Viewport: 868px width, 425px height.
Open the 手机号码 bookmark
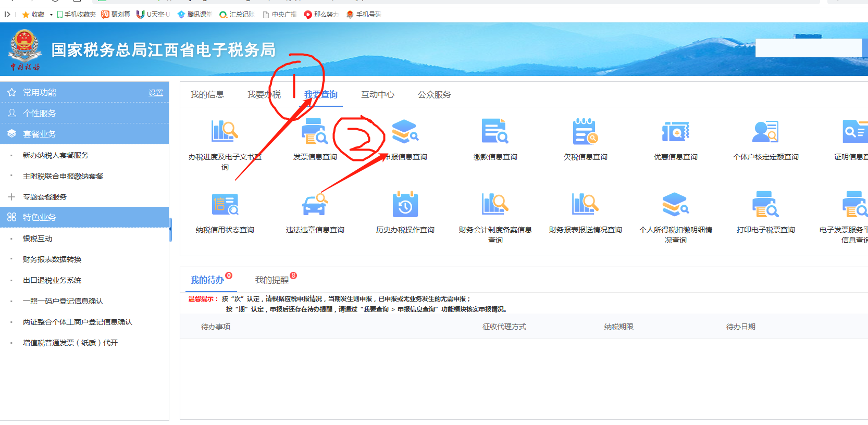pos(364,15)
